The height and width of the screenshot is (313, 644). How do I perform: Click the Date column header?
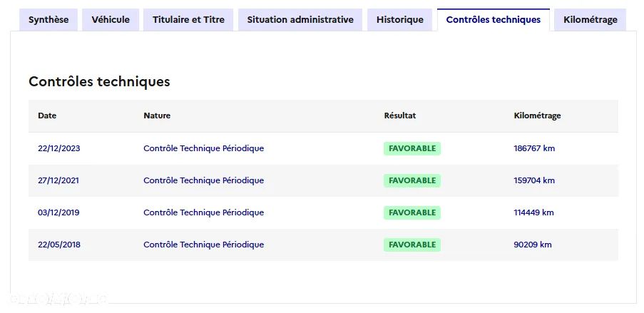[47, 116]
